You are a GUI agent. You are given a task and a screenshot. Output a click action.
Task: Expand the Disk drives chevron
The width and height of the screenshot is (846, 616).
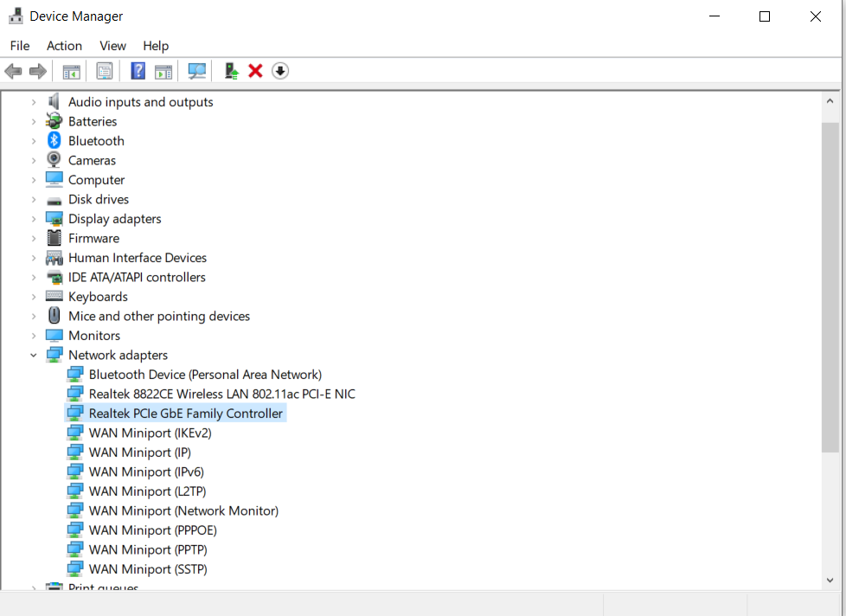coord(34,199)
